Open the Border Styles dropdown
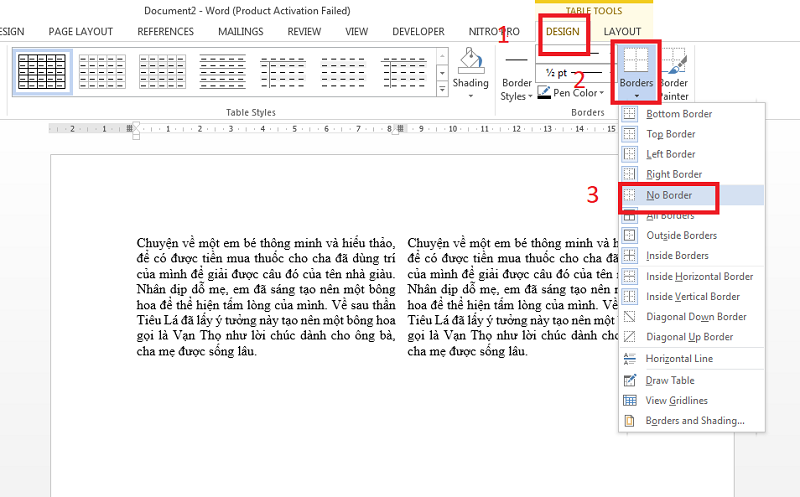Image resolution: width=800 pixels, height=497 pixels. (x=516, y=77)
